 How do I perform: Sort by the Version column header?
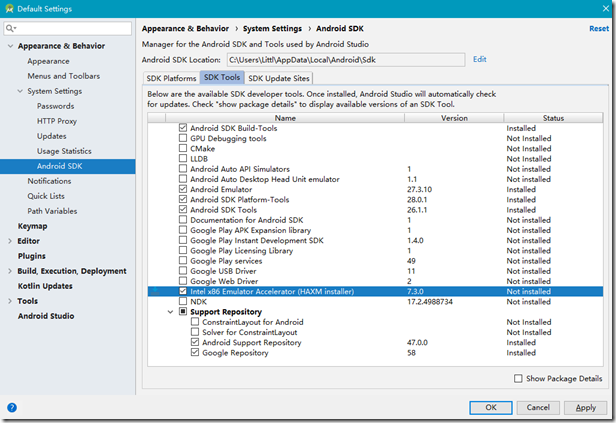coord(454,118)
